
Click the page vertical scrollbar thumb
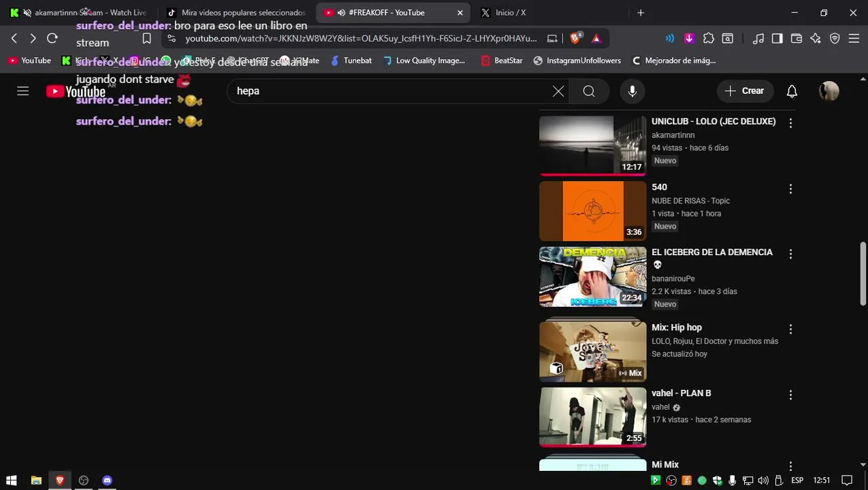click(863, 273)
